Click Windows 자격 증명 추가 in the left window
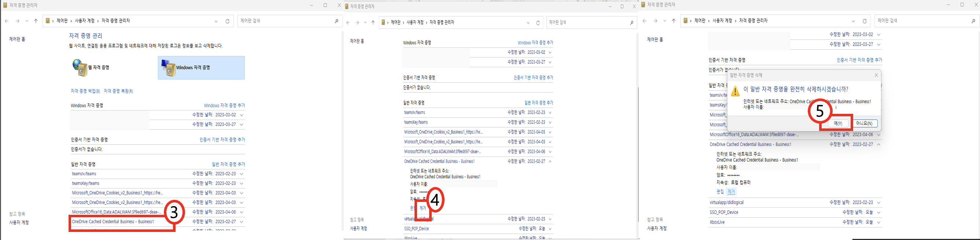This screenshot has height=240, width=980. point(224,106)
